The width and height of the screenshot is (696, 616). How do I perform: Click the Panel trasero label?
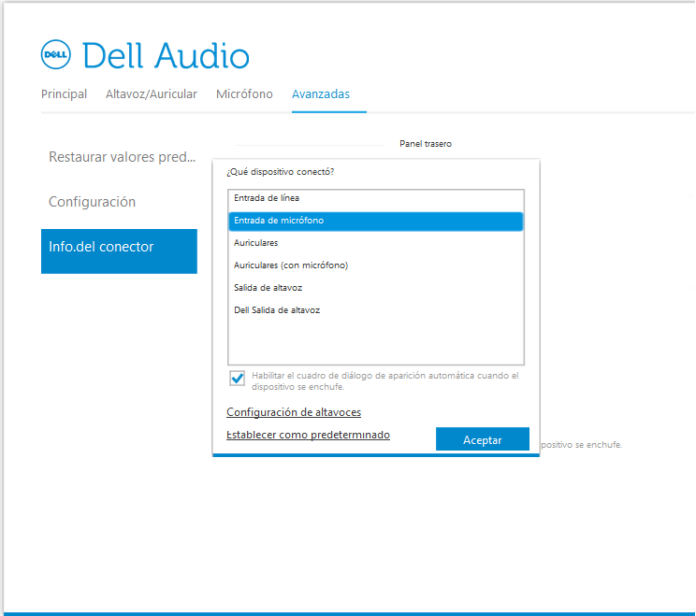click(426, 144)
